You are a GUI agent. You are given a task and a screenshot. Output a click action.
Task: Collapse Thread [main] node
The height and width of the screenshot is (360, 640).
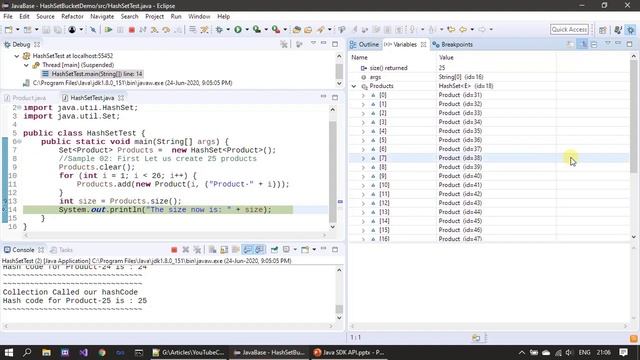26,65
